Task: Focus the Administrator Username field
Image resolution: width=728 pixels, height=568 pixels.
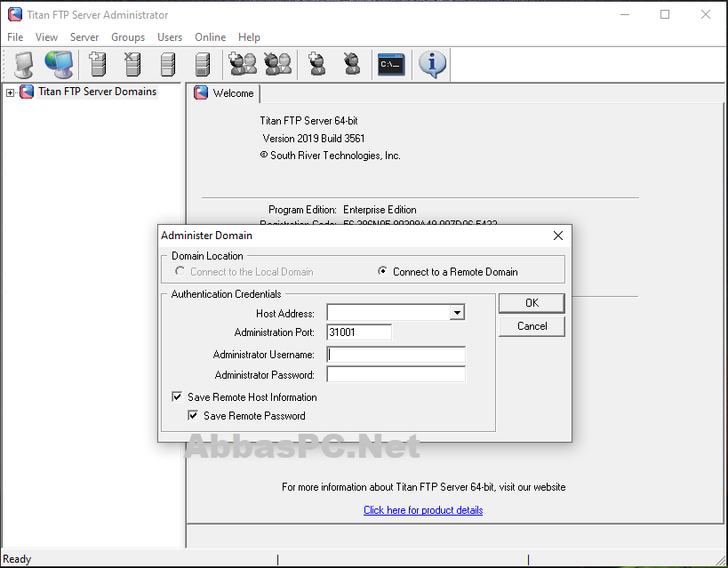Action: [396, 355]
